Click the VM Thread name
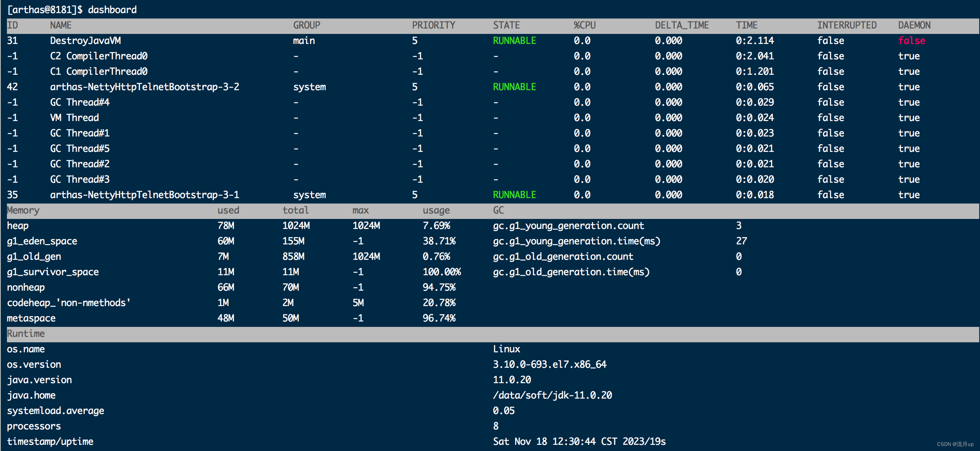The height and width of the screenshot is (451, 980). tap(74, 118)
